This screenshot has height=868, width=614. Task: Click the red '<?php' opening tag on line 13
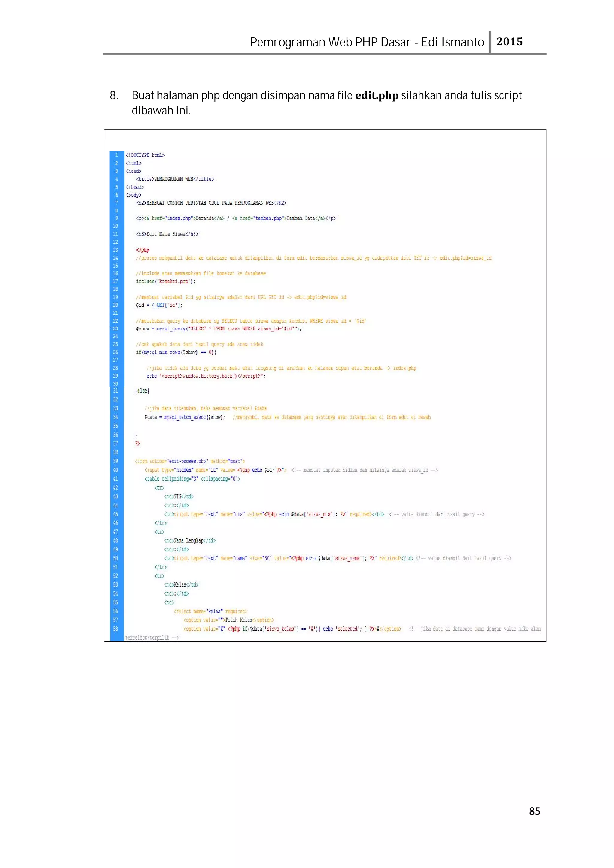pyautogui.click(x=142, y=250)
